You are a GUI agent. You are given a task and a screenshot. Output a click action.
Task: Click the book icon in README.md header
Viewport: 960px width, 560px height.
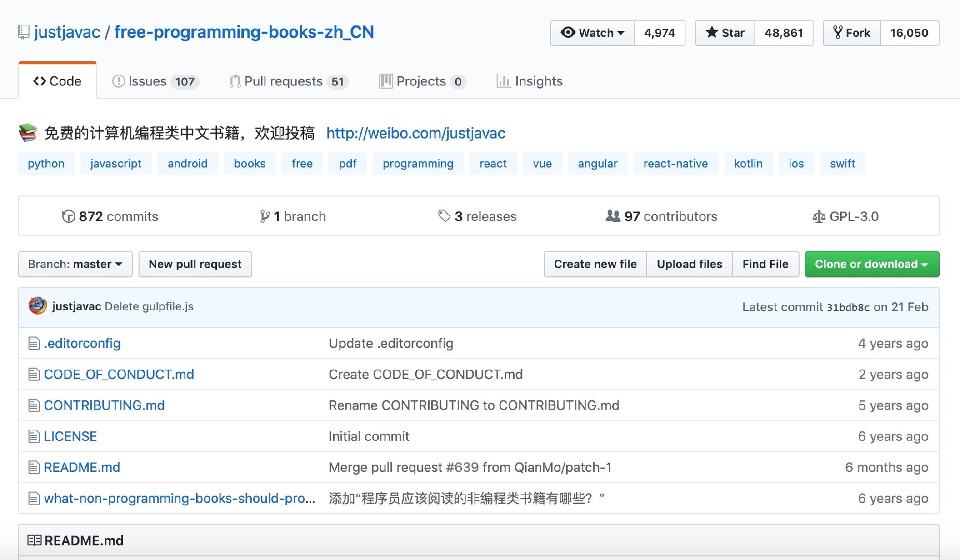point(34,540)
